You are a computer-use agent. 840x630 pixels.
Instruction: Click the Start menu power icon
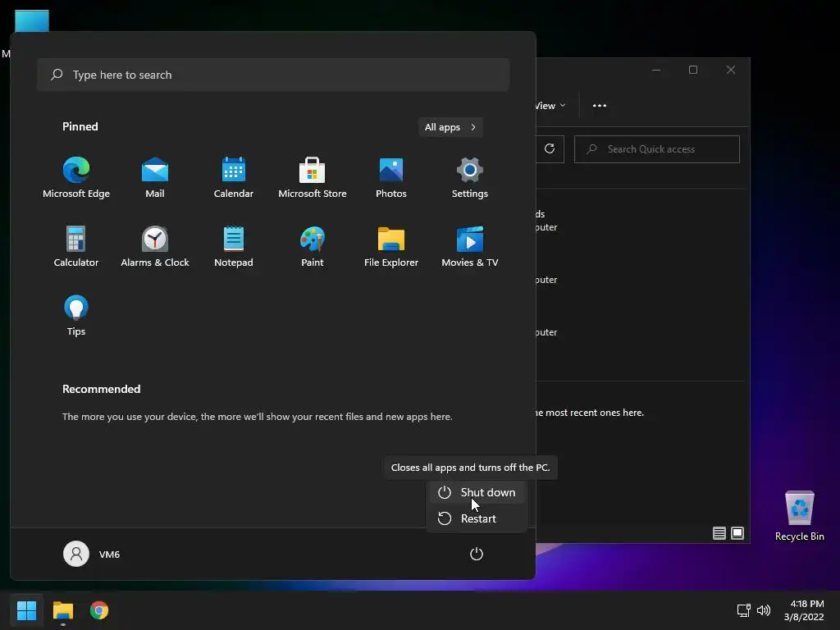coord(477,554)
